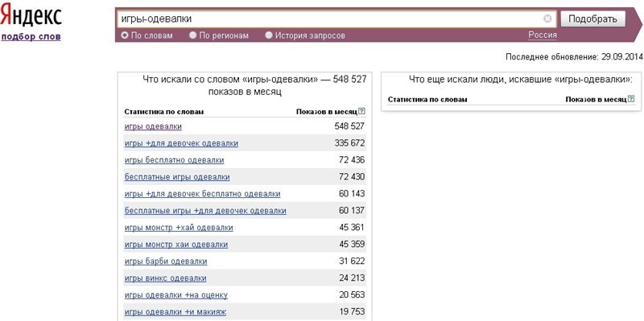Click left panel 'Статистика по словам' column header
Viewport: 644px width, 321px height.
164,112
